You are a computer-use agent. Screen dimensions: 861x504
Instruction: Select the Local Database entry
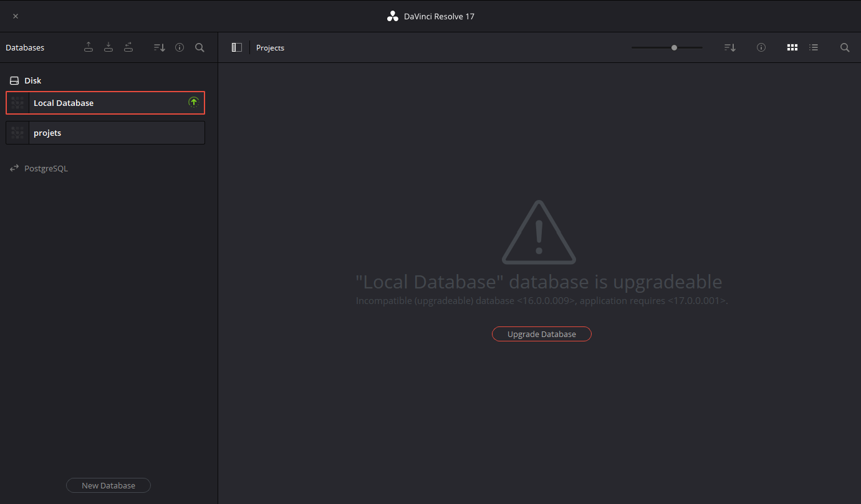[x=105, y=103]
